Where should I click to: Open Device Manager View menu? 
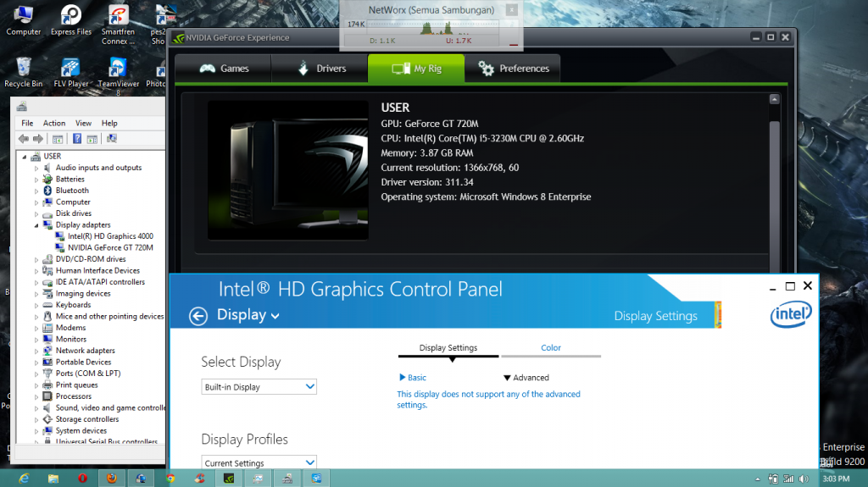pyautogui.click(x=84, y=123)
